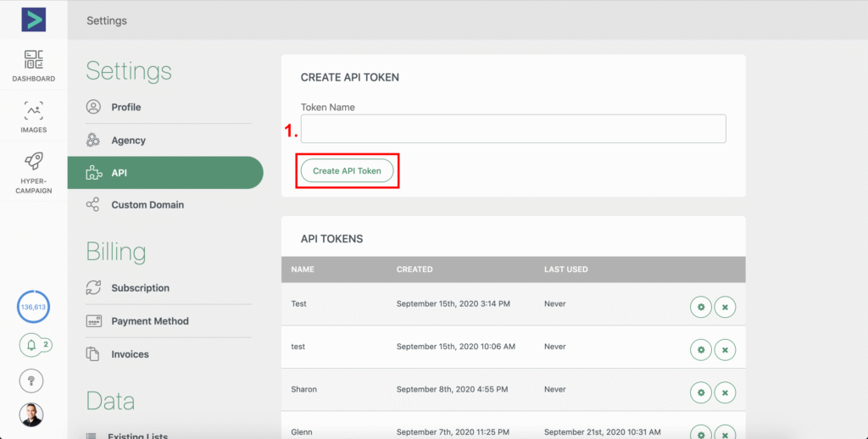868x439 pixels.
Task: Open Payment Method page
Action: coord(149,321)
